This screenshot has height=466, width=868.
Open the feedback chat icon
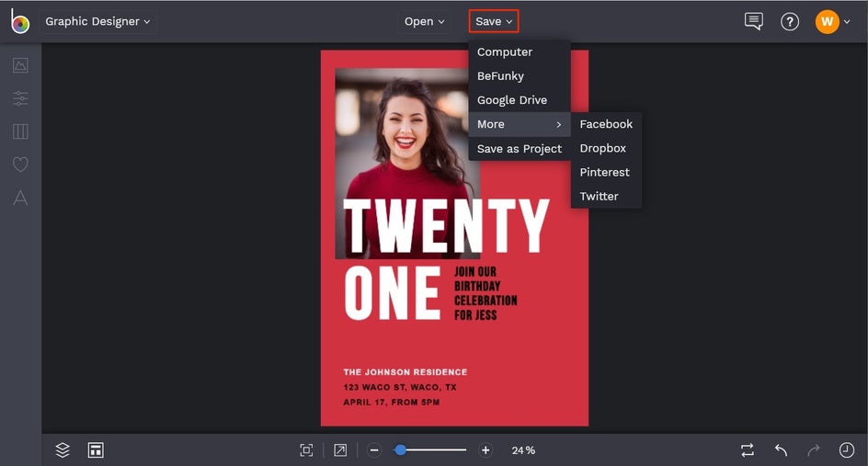point(754,21)
